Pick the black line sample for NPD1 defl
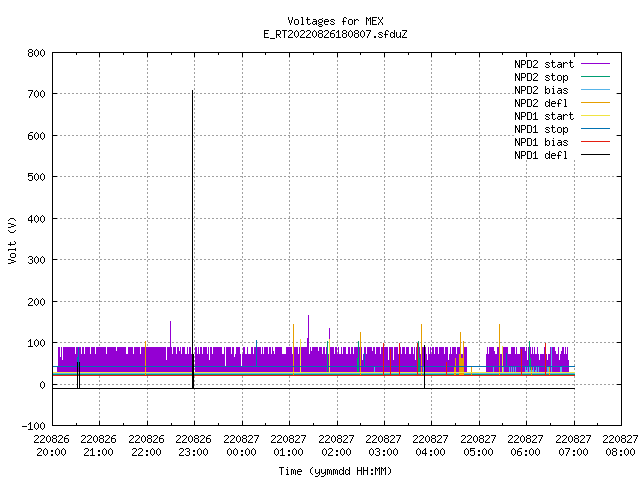 (x=595, y=155)
